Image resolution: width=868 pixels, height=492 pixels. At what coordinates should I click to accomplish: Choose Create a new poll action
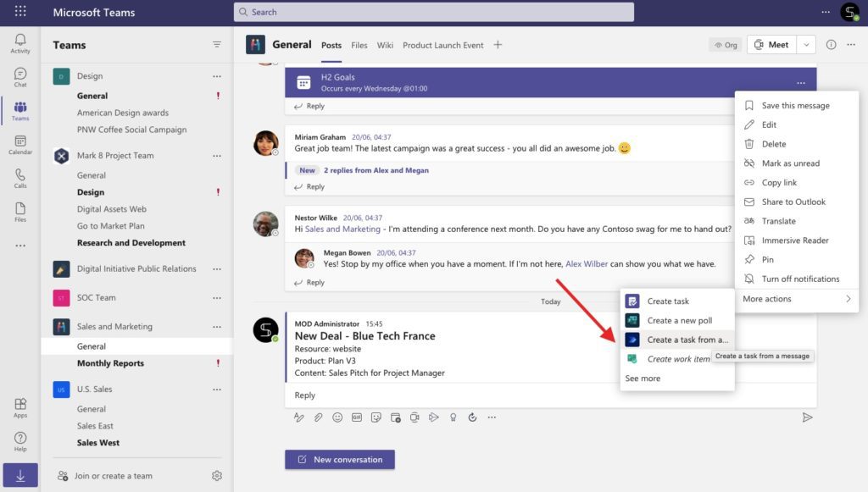pyautogui.click(x=677, y=321)
